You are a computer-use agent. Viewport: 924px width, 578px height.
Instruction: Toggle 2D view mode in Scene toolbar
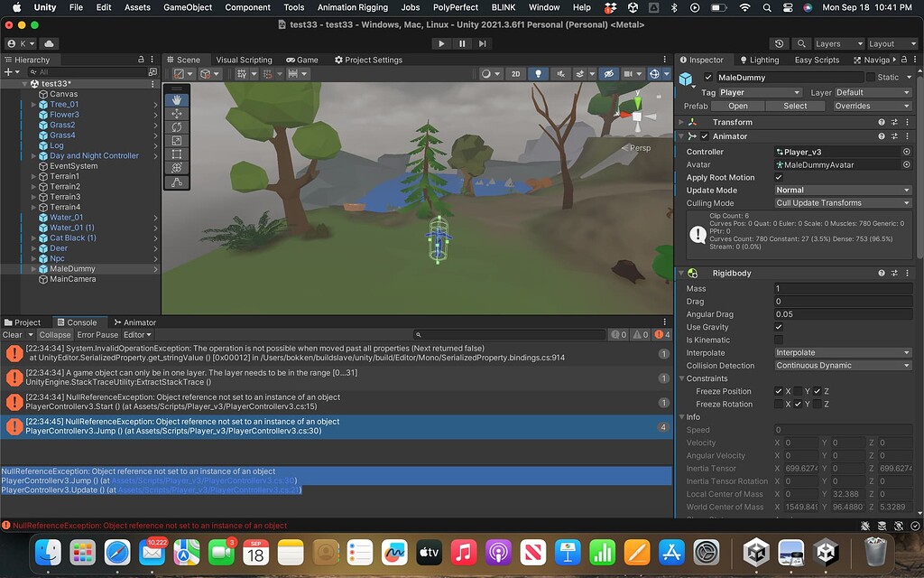(515, 74)
